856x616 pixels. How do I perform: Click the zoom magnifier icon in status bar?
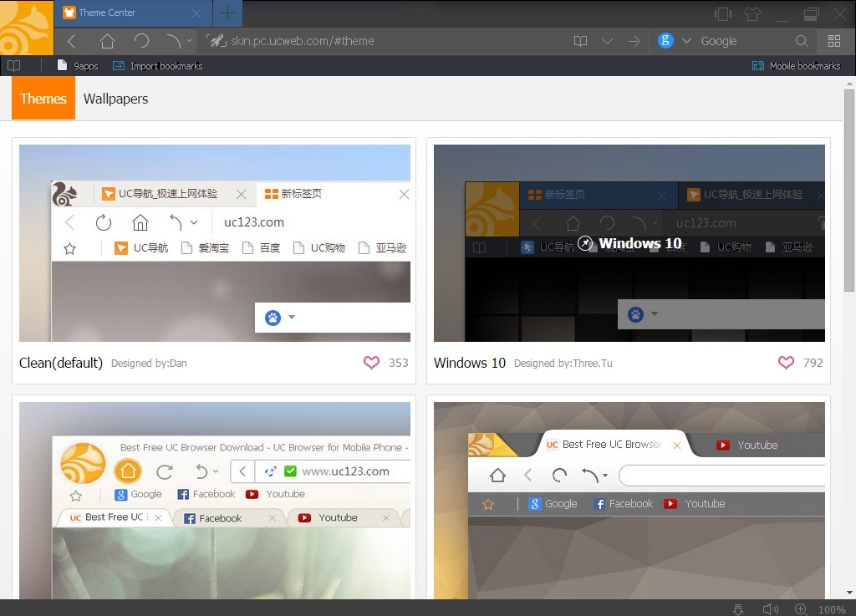tap(801, 609)
